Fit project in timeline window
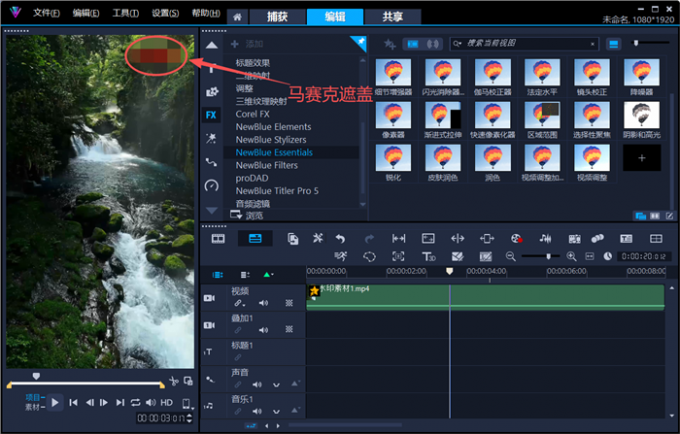 590,257
